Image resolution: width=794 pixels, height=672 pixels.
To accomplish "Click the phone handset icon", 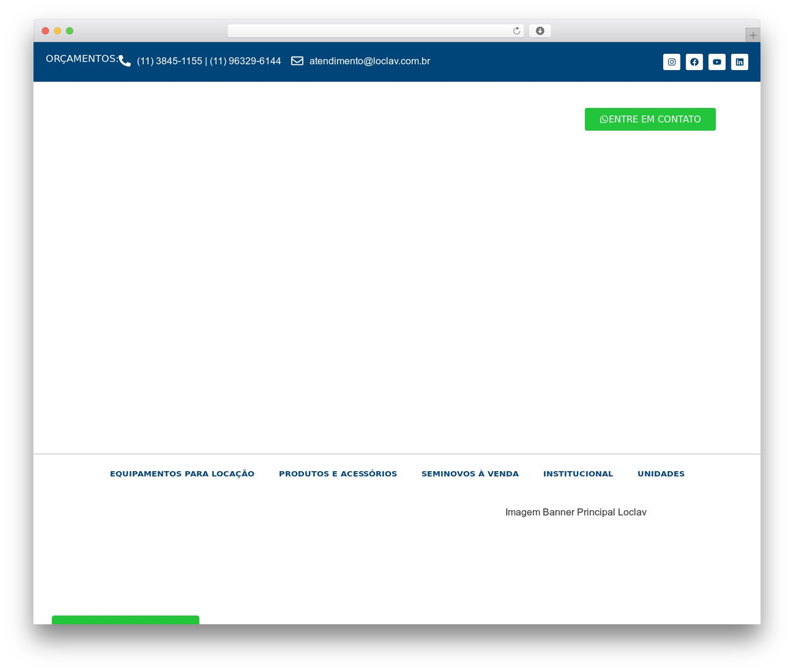I will [x=125, y=61].
